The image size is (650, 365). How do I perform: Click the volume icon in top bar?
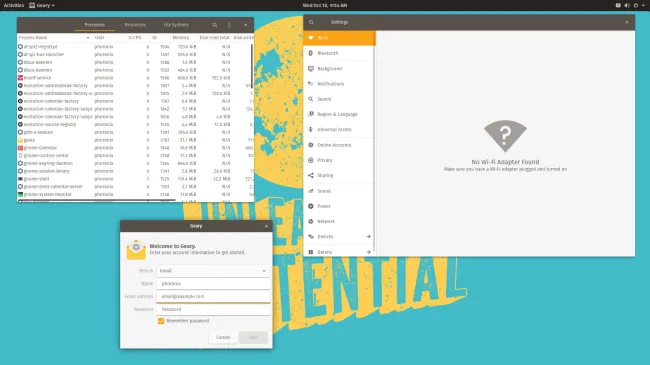coord(627,5)
